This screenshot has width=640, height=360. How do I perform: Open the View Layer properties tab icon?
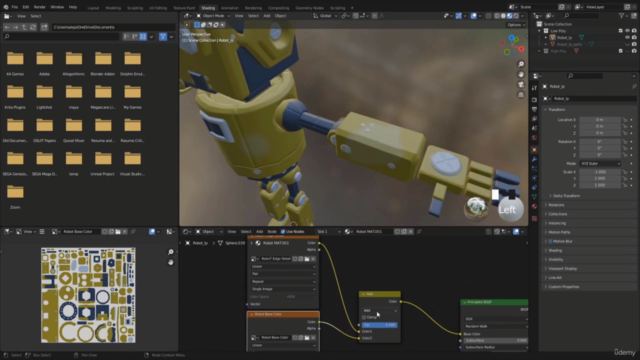click(534, 119)
